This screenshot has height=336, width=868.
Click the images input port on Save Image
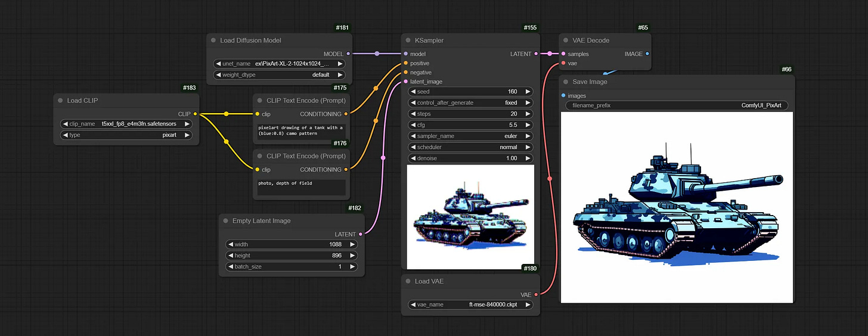pyautogui.click(x=563, y=95)
